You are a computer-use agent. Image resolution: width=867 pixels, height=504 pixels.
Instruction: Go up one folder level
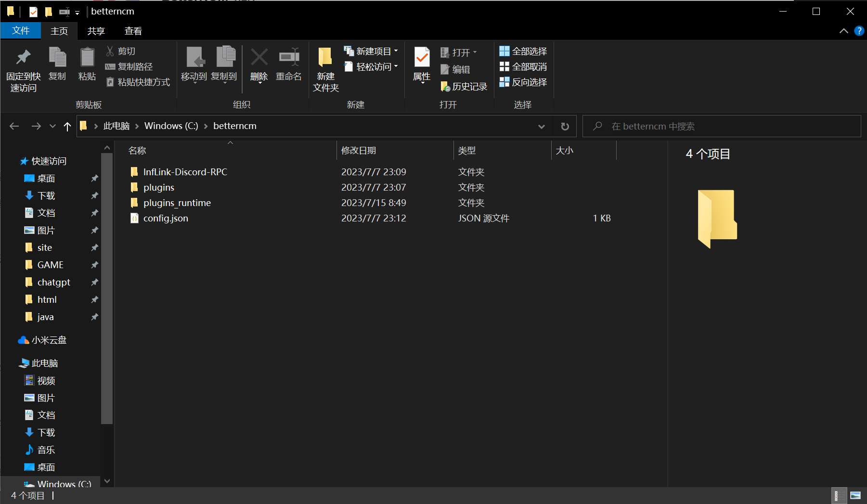point(67,126)
